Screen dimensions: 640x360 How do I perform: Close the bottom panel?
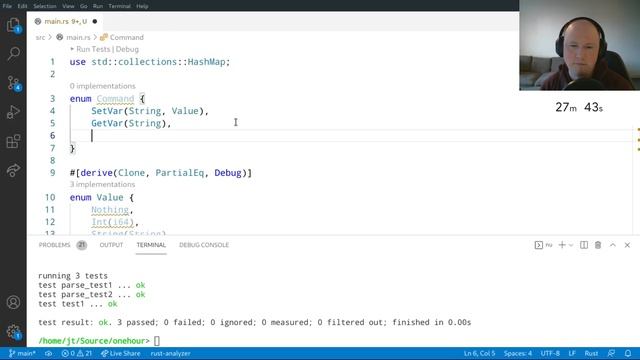pos(627,245)
